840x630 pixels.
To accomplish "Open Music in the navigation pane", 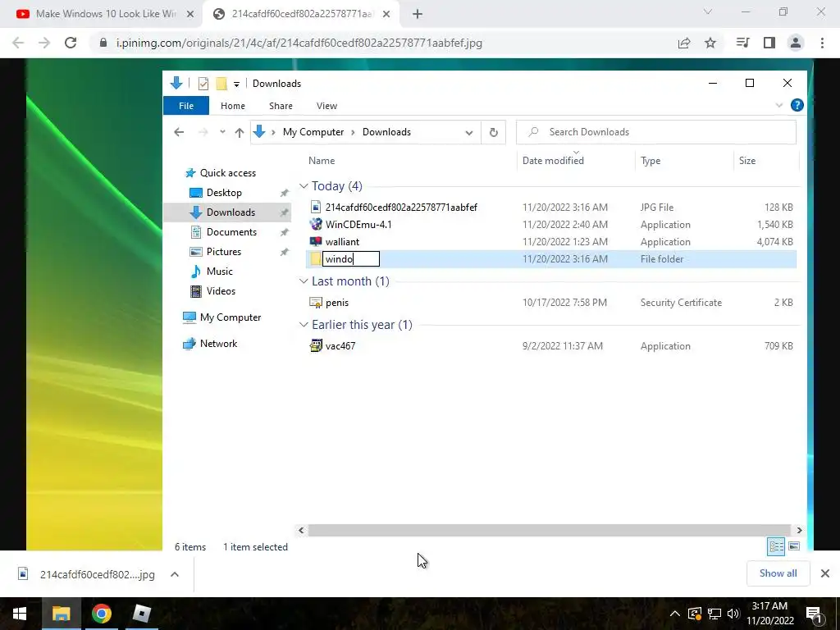I will click(x=220, y=271).
